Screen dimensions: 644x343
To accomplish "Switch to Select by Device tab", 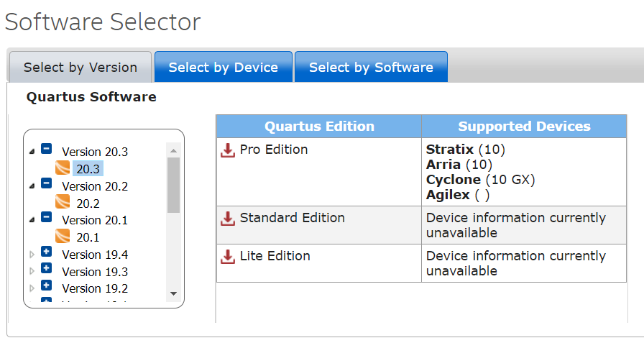I will coord(223,68).
